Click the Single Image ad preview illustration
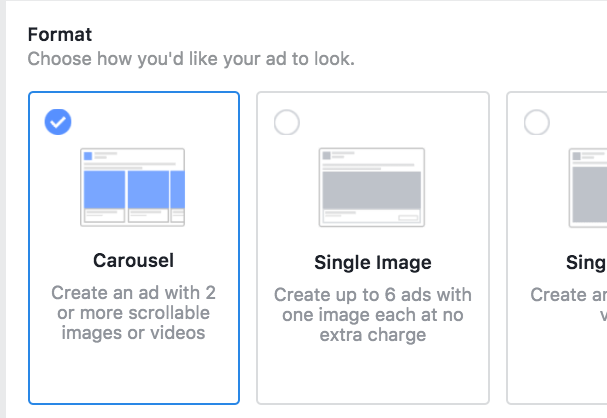This screenshot has width=607, height=418. coord(372,186)
